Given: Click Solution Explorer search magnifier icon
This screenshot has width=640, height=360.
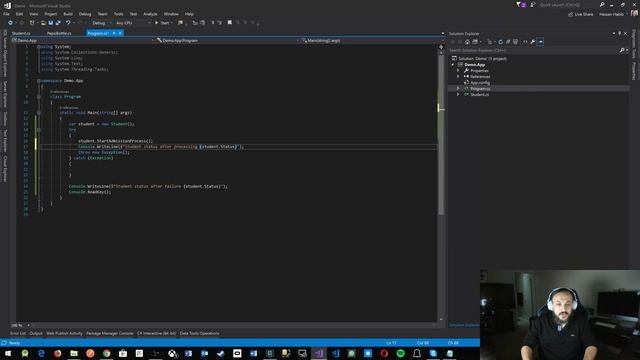Looking at the screenshot, I should pos(622,50).
